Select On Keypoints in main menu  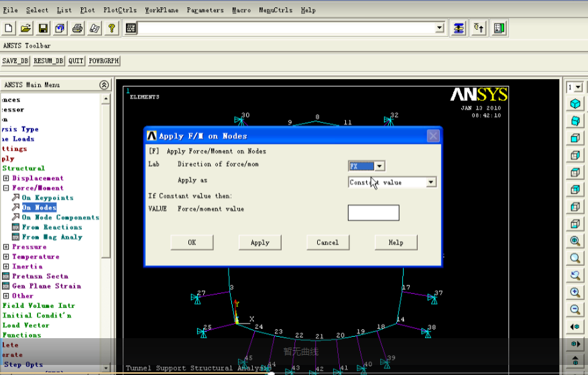pos(47,198)
